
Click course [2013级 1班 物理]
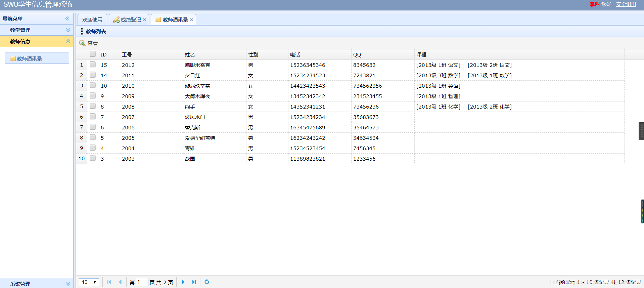click(439, 96)
